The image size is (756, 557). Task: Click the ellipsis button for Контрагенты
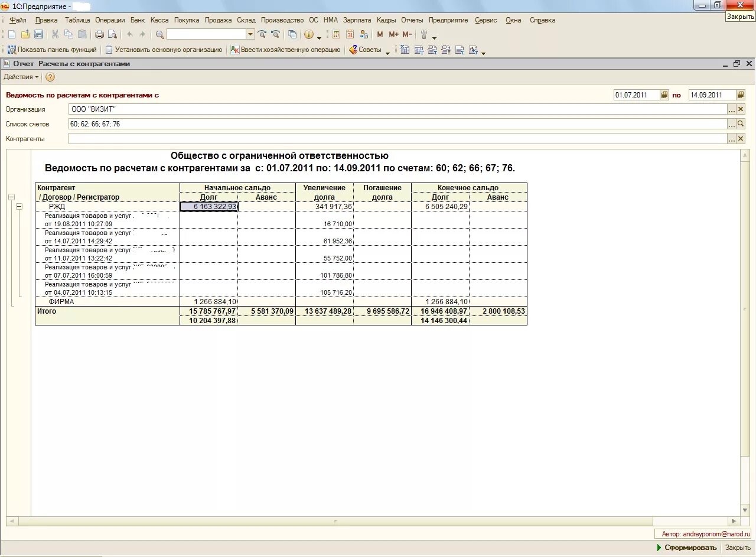click(x=732, y=139)
